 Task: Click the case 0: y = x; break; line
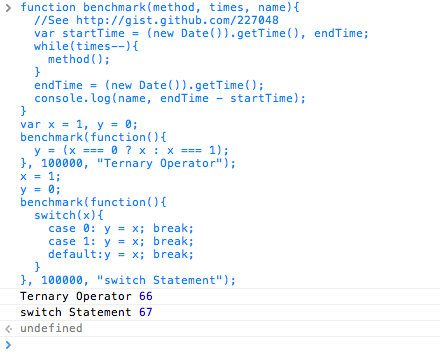click(121, 228)
